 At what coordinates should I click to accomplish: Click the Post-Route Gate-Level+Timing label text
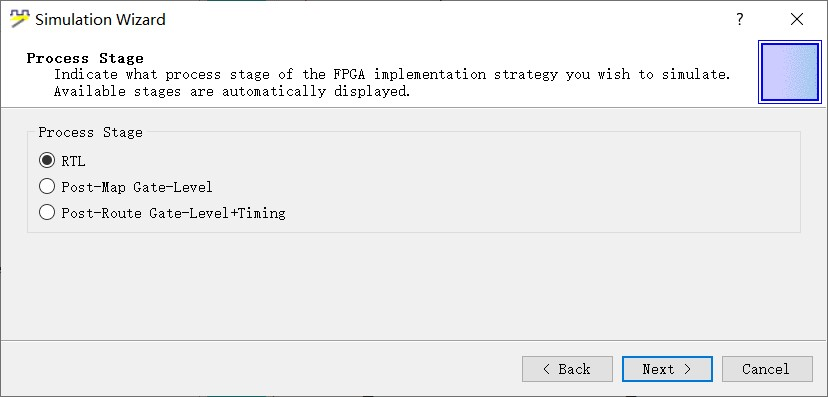173,213
